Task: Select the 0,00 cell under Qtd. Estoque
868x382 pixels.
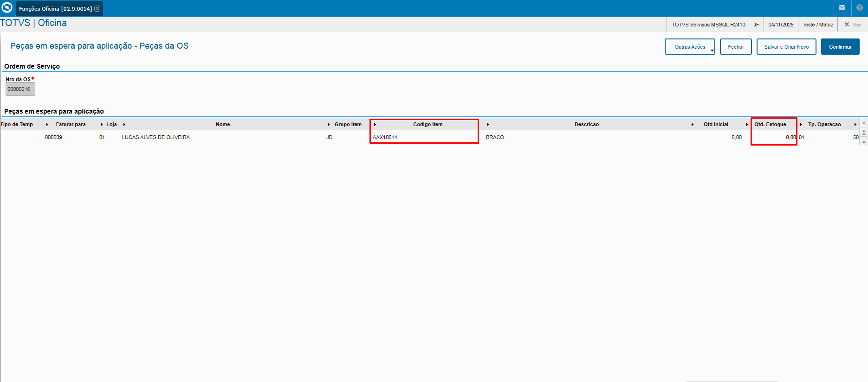Action: point(791,137)
